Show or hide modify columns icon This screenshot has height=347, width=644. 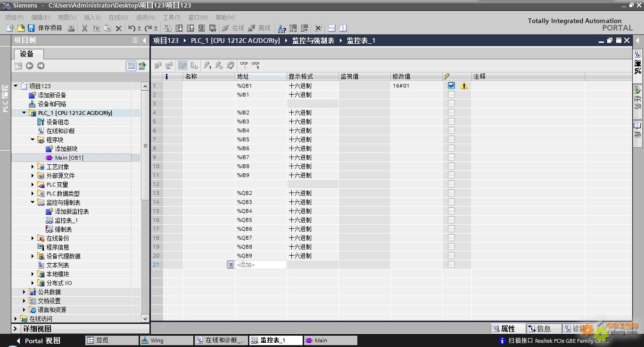click(182, 65)
